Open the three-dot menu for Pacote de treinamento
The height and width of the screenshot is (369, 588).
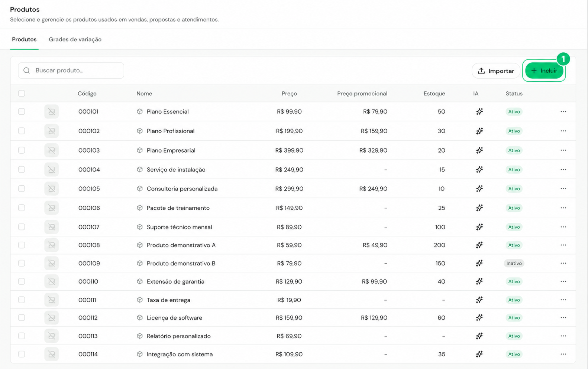point(563,208)
